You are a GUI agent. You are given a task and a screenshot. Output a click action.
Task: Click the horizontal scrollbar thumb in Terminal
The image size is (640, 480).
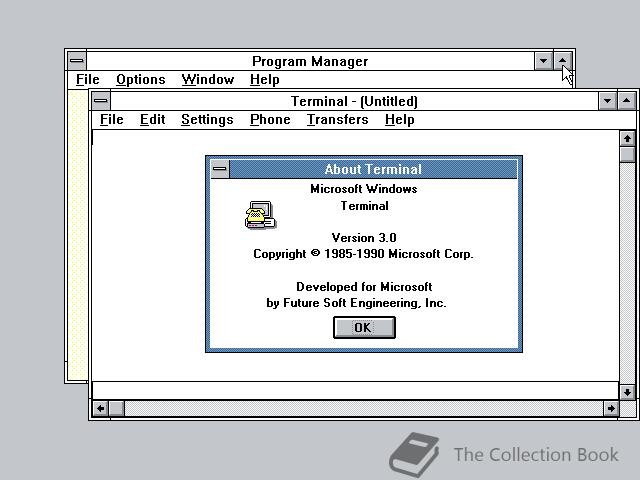click(117, 408)
